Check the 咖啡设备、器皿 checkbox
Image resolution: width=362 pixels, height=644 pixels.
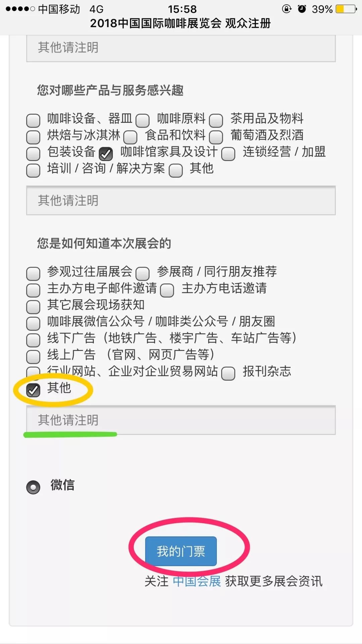pos(33,120)
